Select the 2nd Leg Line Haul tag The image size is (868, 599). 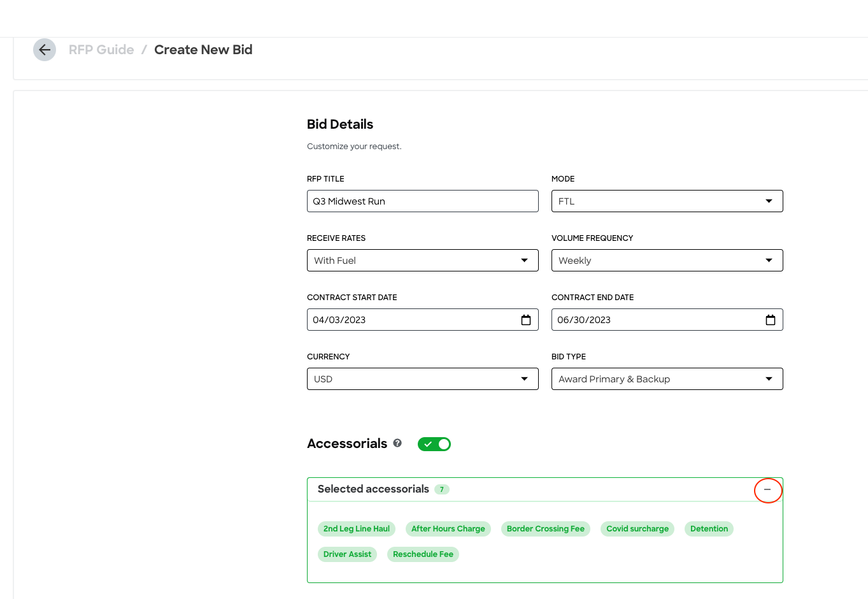click(x=357, y=529)
